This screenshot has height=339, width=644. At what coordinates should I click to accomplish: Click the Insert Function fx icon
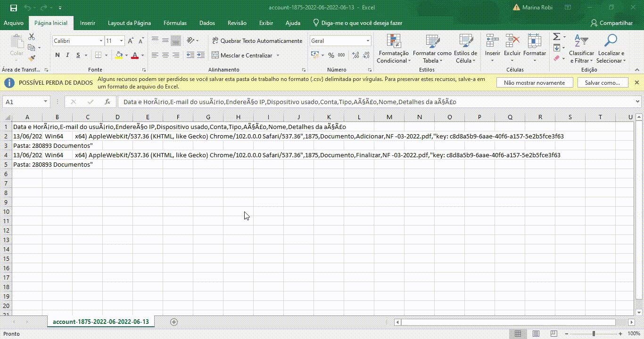107,102
